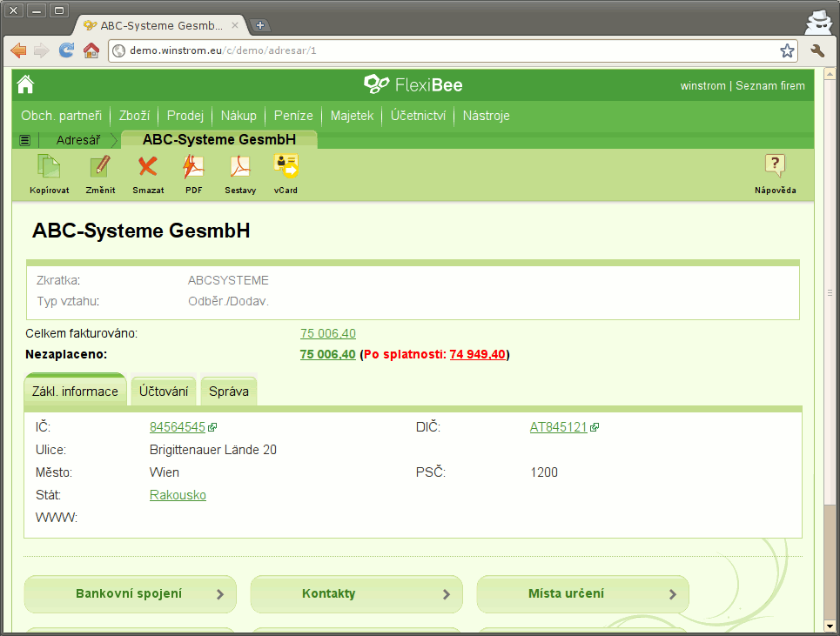Open Nákup menu
The image size is (840, 636).
point(239,116)
